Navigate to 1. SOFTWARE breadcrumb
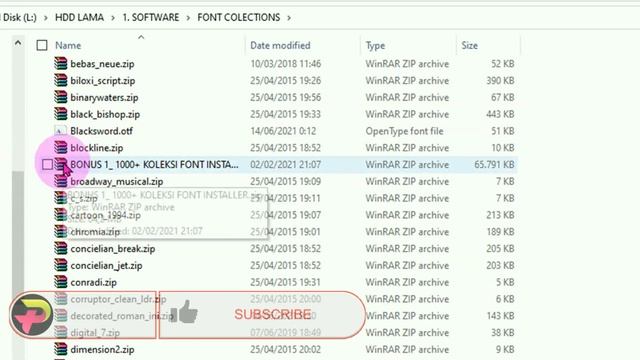640x360 pixels. [151, 18]
